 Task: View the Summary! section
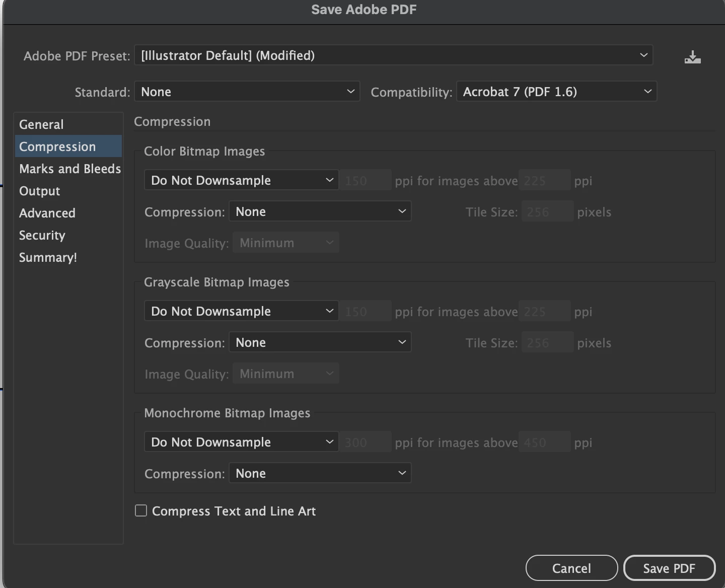(x=68, y=257)
